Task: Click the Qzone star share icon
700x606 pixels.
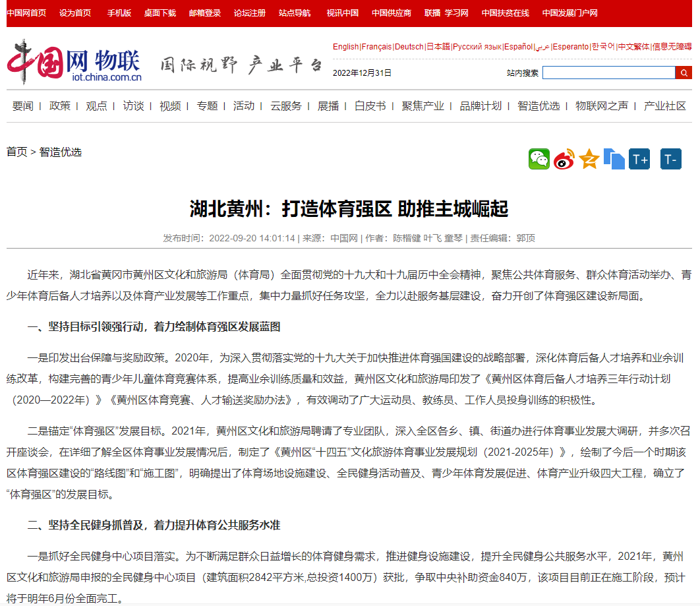Action: point(589,159)
